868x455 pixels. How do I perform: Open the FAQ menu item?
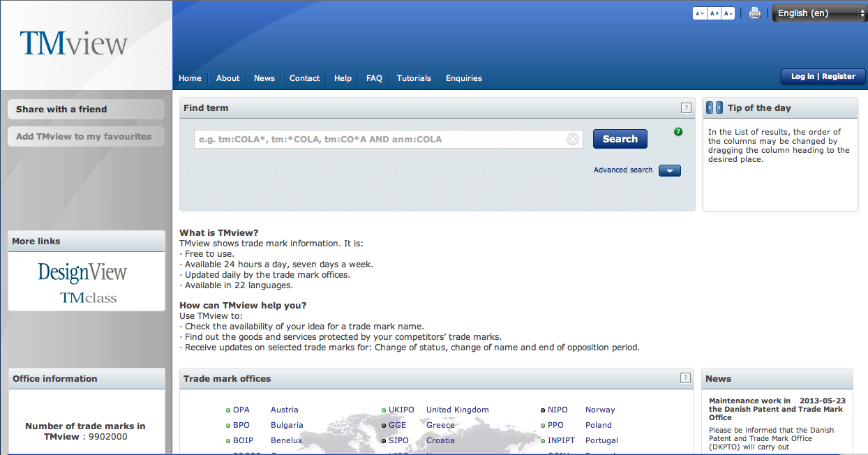[x=374, y=78]
